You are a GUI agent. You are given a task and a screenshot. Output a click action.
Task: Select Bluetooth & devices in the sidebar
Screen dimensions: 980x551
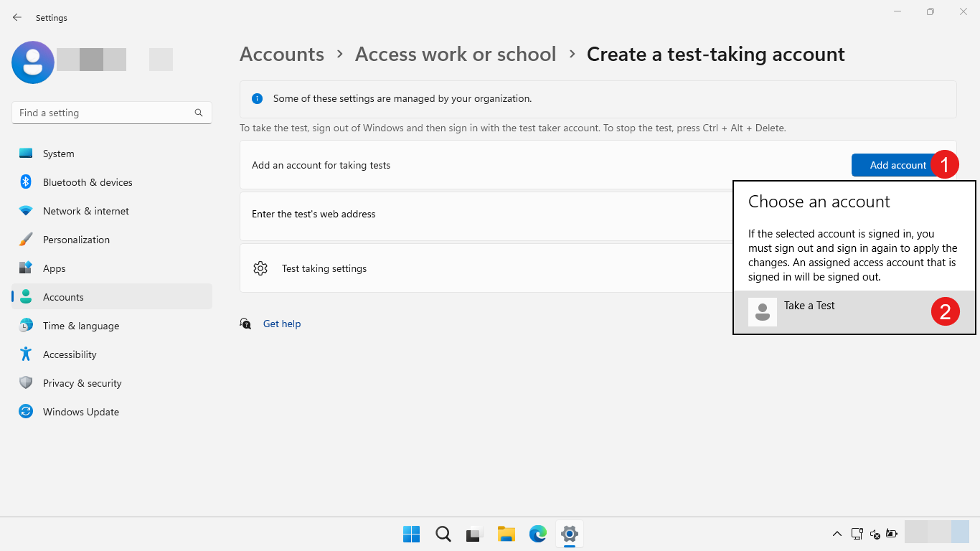click(87, 182)
